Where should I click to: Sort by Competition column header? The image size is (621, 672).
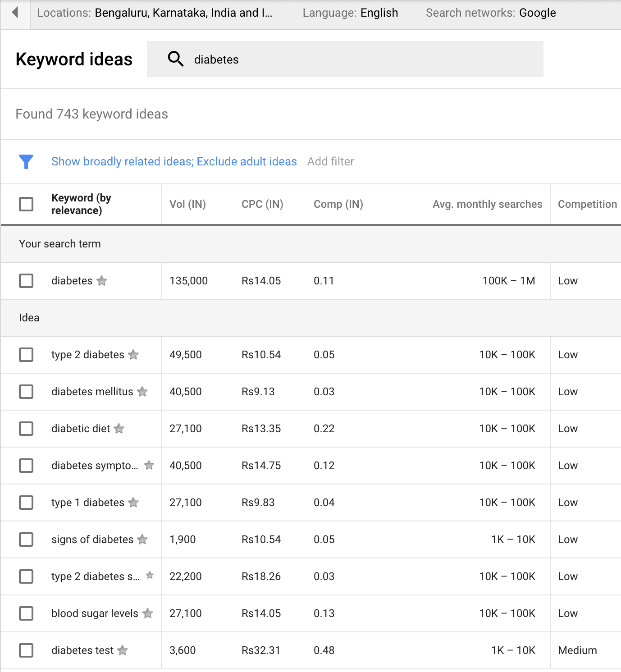(x=587, y=204)
